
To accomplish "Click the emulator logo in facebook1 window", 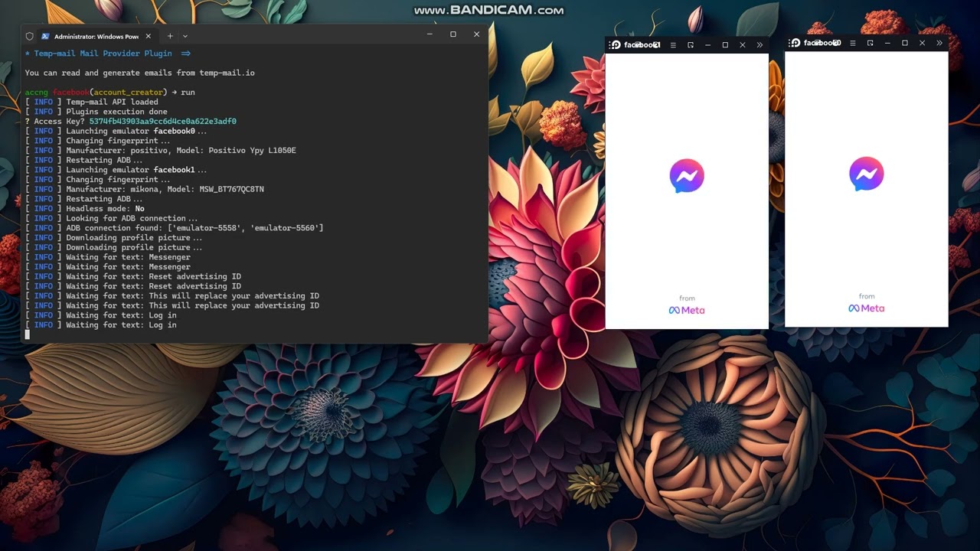I will point(615,44).
